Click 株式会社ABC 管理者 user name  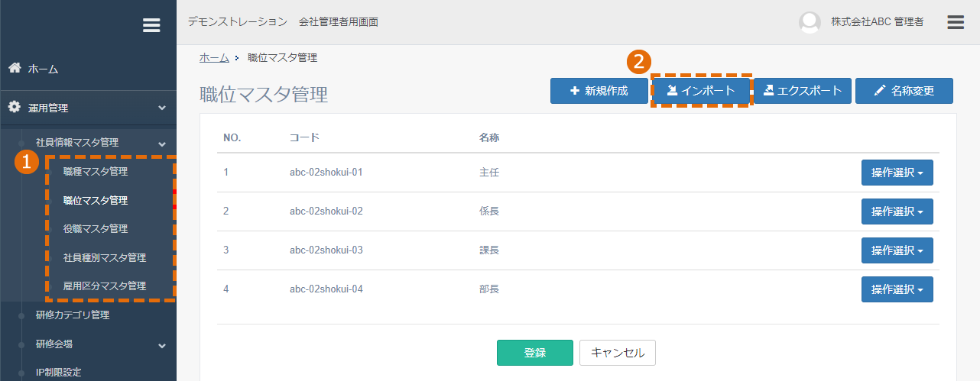pos(877,22)
